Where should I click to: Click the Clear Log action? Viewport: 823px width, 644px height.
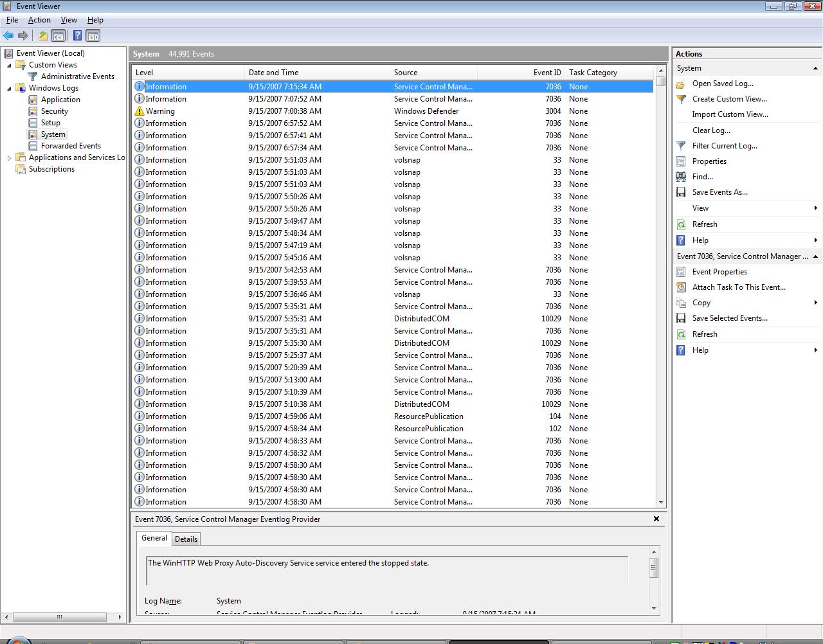(711, 130)
